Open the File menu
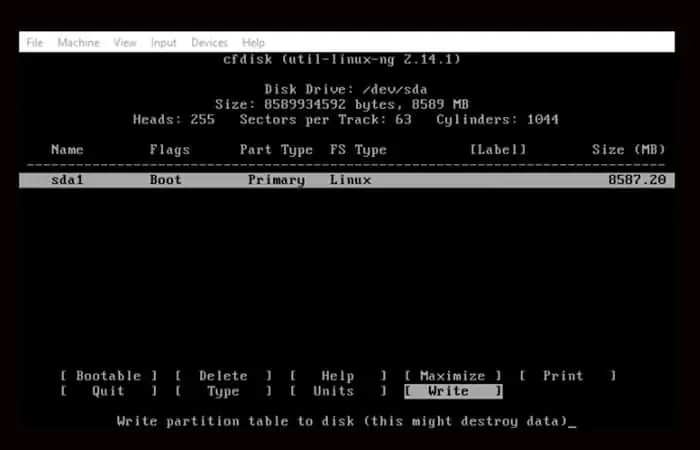The height and width of the screenshot is (450, 700). [34, 42]
